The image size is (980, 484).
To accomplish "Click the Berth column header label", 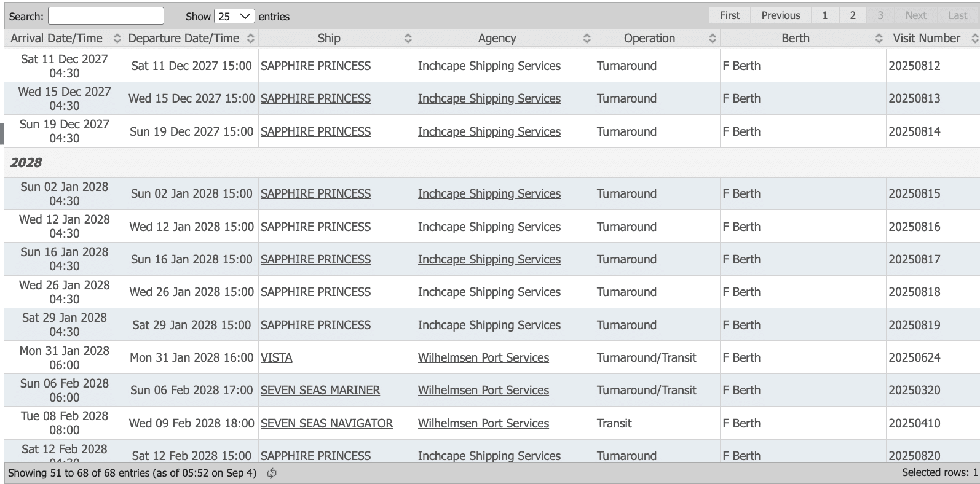I will [x=795, y=38].
